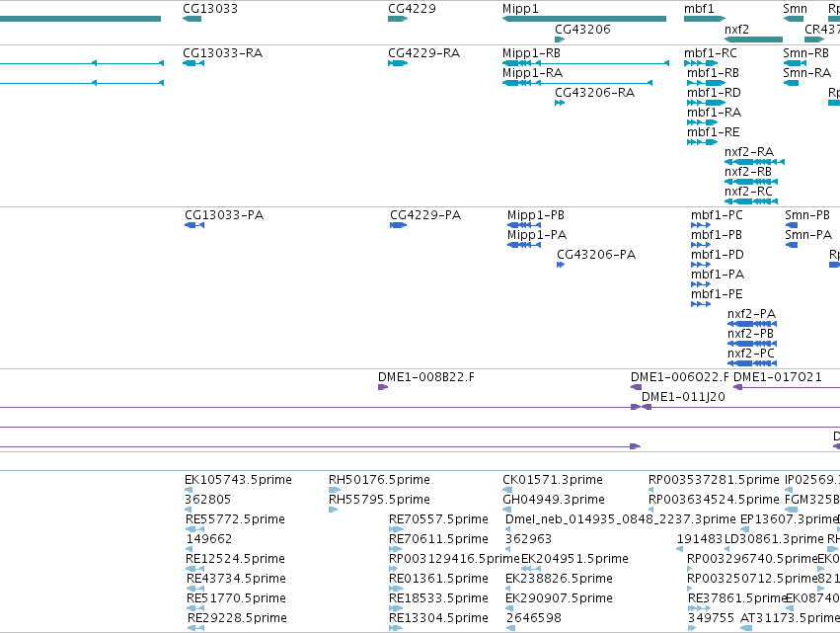
Task: Select the Smn-PA protein glyph
Action: tap(792, 245)
